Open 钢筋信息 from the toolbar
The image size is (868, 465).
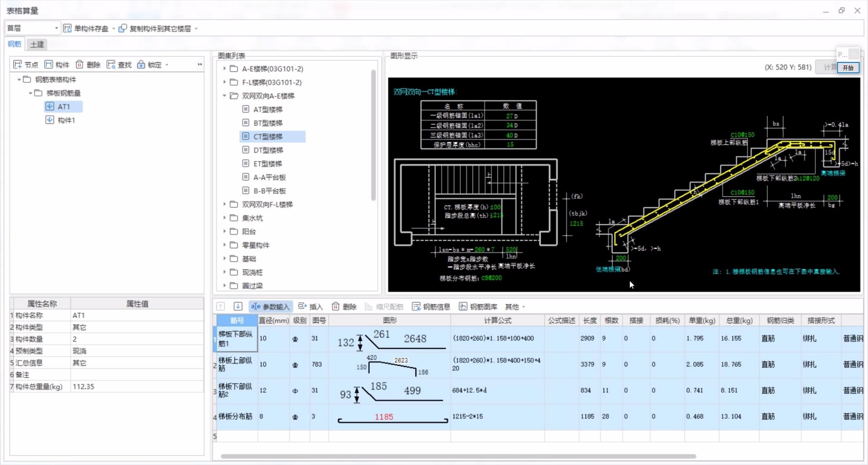coord(431,307)
